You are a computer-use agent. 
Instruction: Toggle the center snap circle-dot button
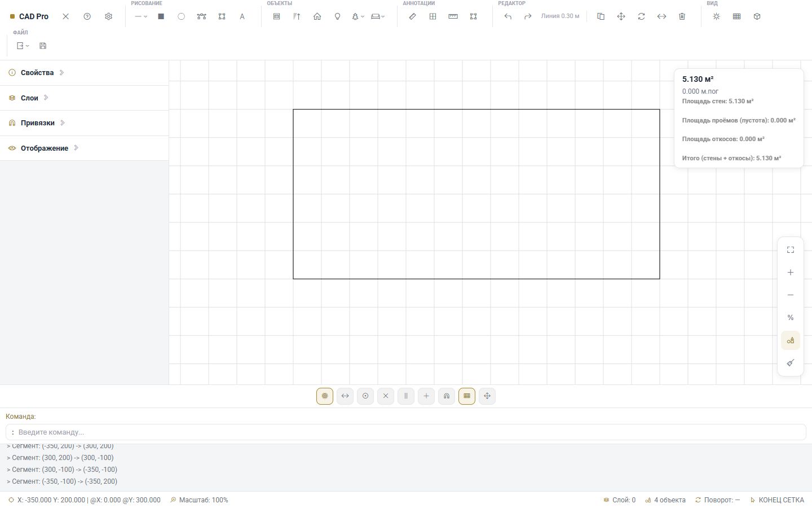(365, 396)
